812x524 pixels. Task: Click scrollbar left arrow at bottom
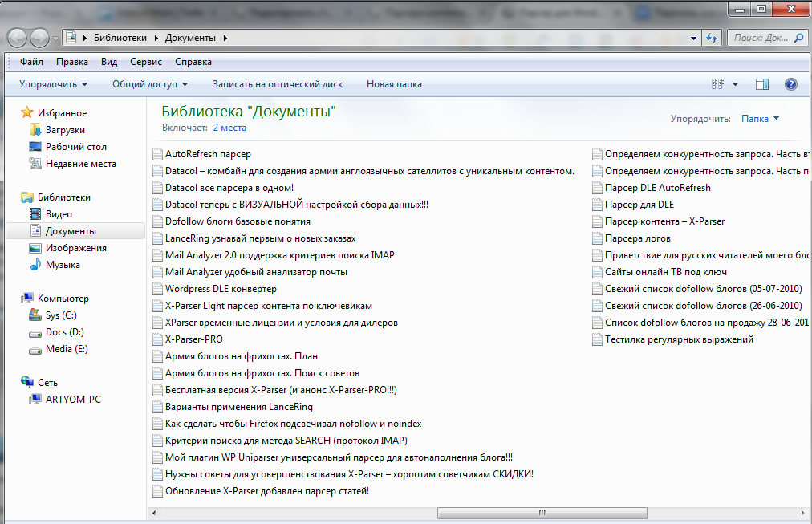pos(154,513)
